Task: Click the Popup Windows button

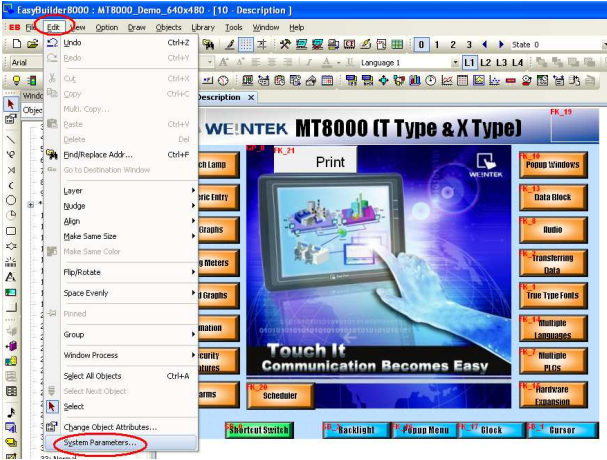Action: tap(553, 165)
